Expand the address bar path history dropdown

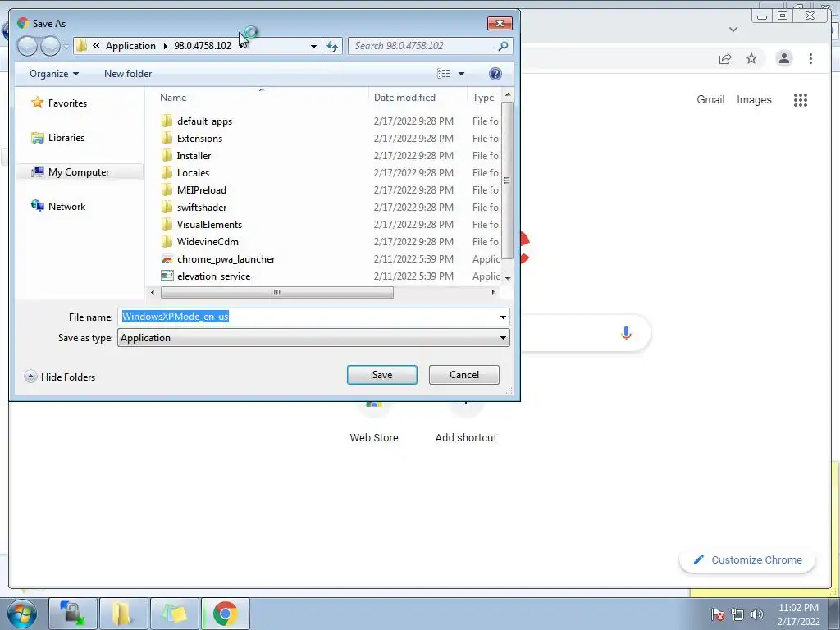313,46
